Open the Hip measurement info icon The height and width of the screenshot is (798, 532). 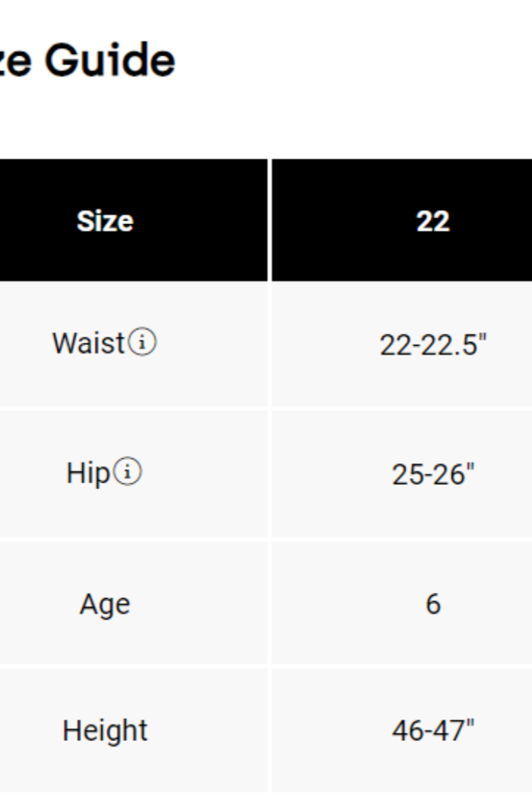pyautogui.click(x=128, y=473)
